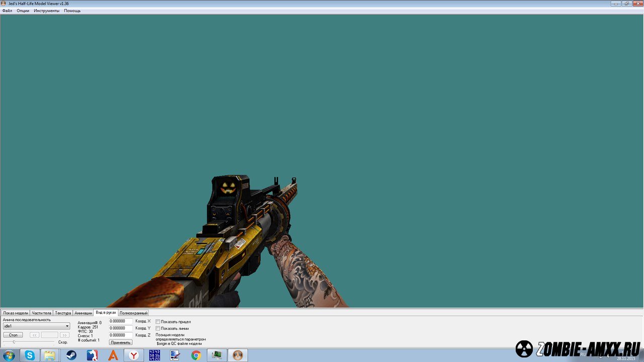
Task: Enable the Показать прицел checkbox
Action: tap(158, 322)
